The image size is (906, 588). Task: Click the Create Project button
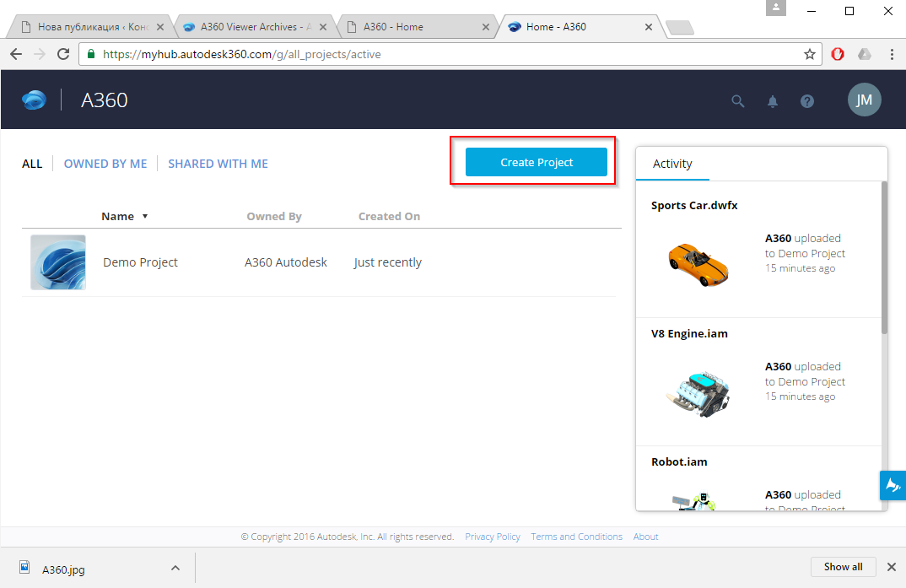pyautogui.click(x=537, y=162)
